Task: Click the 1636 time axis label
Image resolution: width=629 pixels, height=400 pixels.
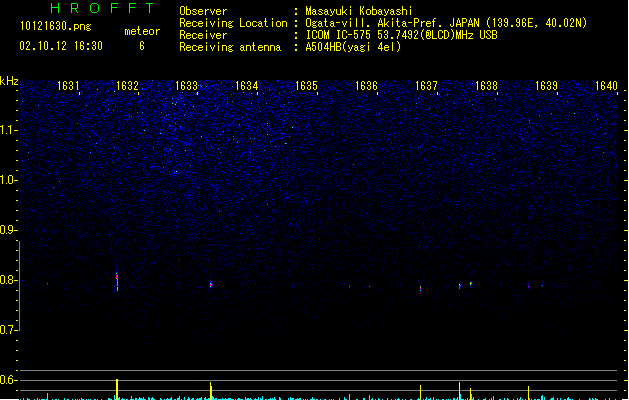Action: pos(366,86)
